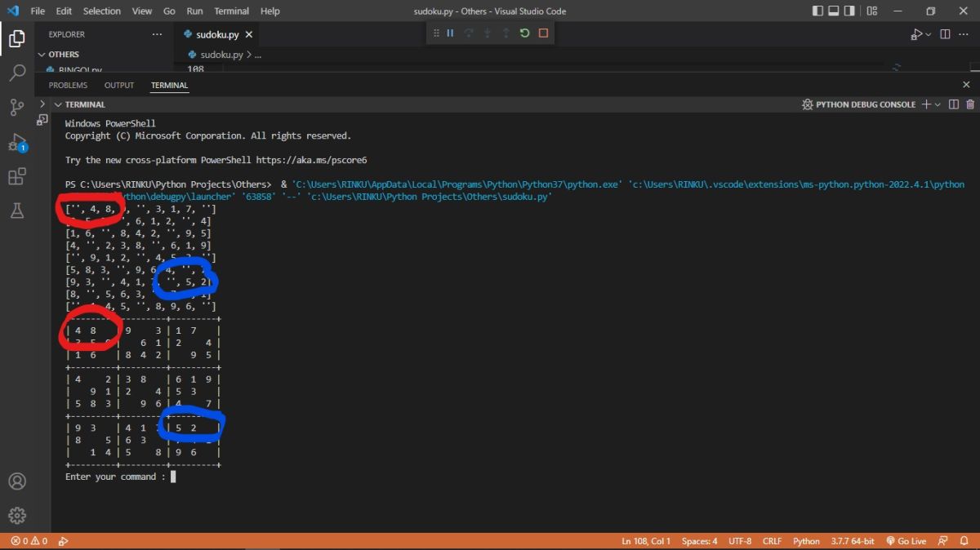Open Explorer Views and More Actions ellipsis
Image resolution: width=980 pixels, height=550 pixels.
coord(157,34)
